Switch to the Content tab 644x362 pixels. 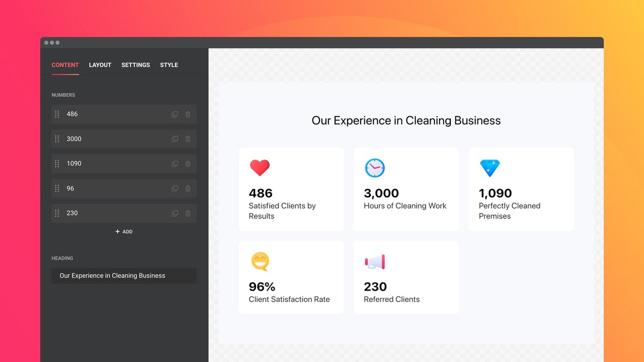point(65,65)
